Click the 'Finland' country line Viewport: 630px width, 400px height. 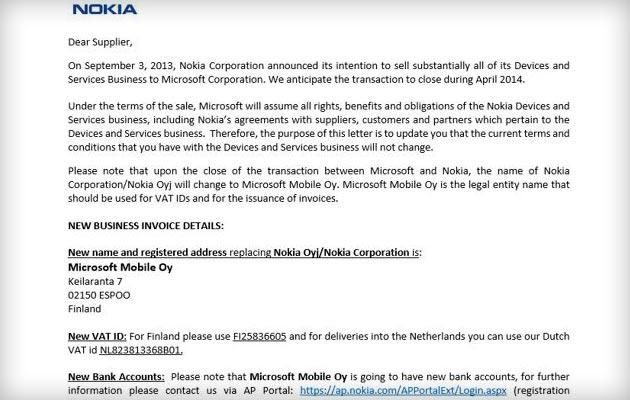pos(85,309)
